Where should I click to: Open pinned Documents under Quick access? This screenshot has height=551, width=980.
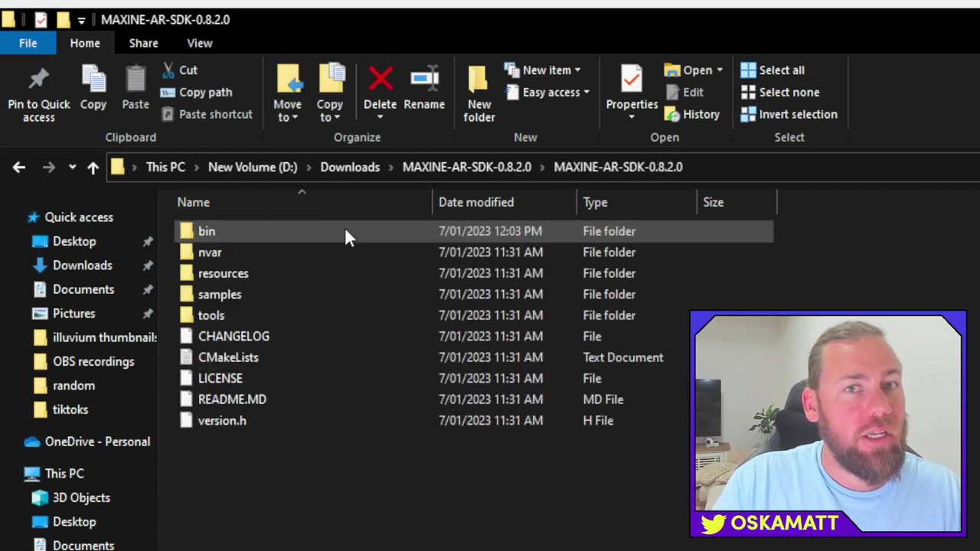(x=83, y=289)
